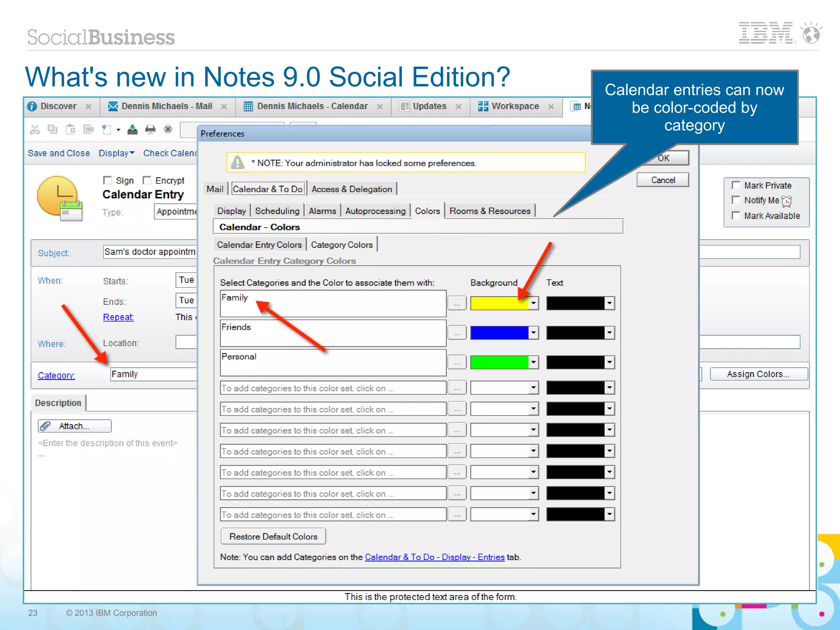Open the Alarms sub-tab
Viewport: 840px width, 630px height.
[x=322, y=211]
